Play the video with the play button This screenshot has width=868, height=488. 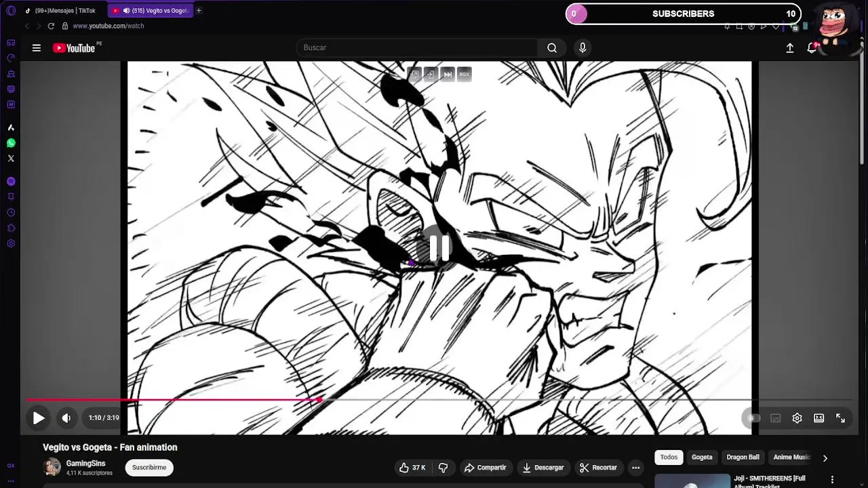39,418
